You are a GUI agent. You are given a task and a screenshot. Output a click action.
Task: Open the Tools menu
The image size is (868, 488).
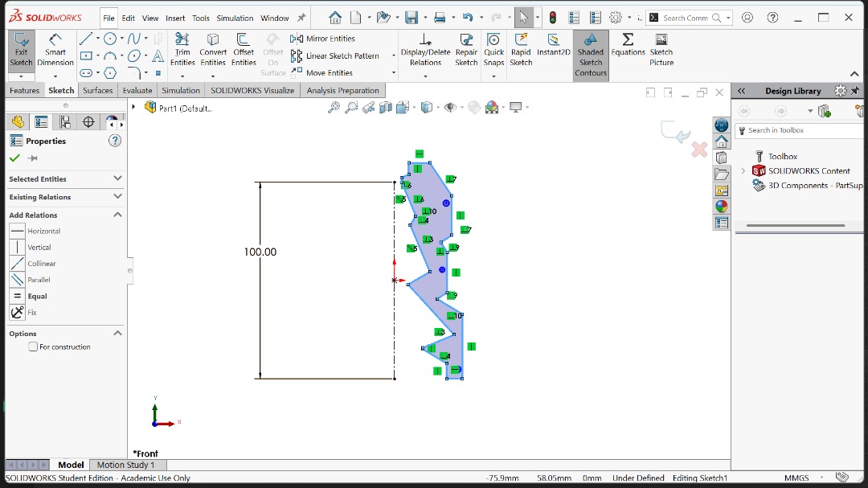tap(201, 18)
